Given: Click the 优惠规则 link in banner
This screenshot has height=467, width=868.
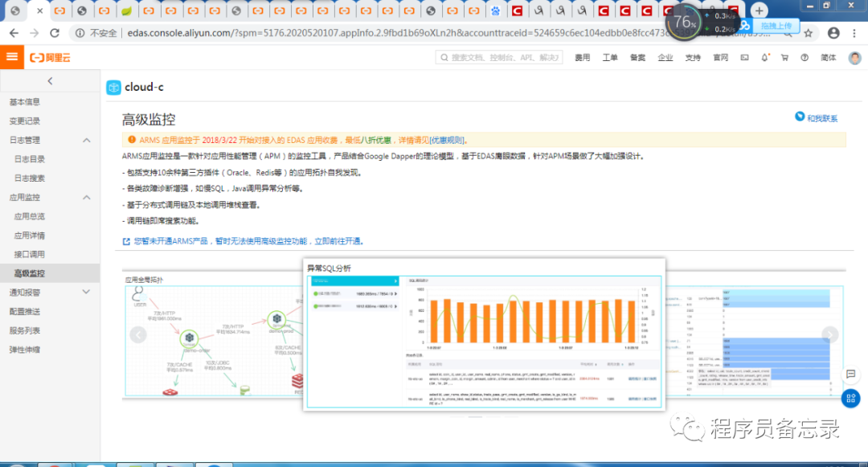Looking at the screenshot, I should pyautogui.click(x=448, y=140).
